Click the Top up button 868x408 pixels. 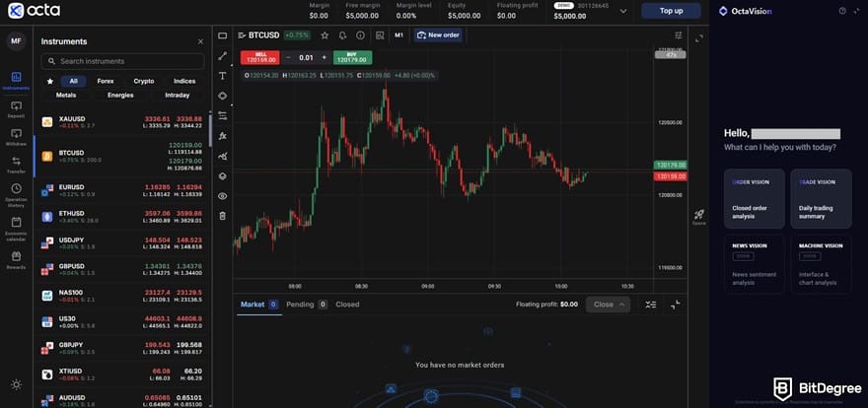click(x=671, y=11)
